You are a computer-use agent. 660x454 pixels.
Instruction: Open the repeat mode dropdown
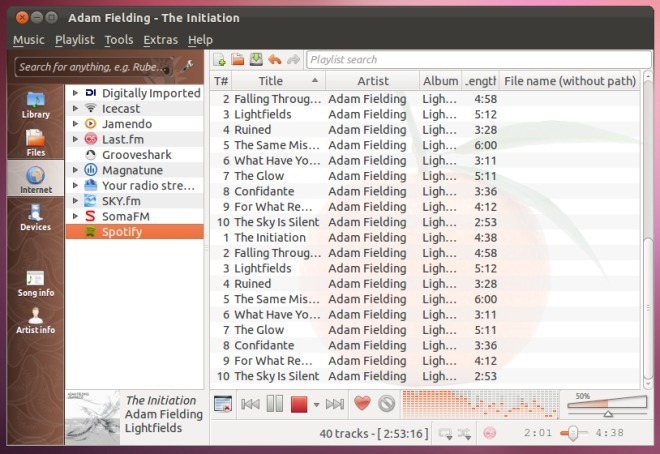[445, 433]
